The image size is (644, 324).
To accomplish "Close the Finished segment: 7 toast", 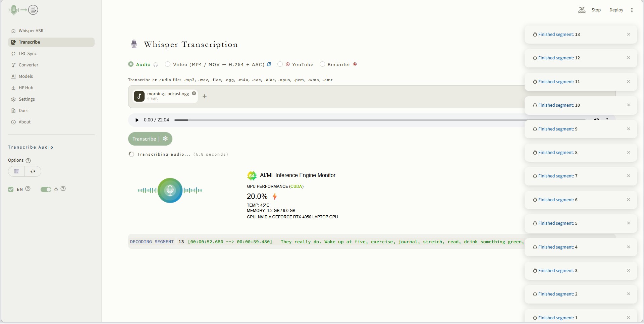I will (629, 176).
